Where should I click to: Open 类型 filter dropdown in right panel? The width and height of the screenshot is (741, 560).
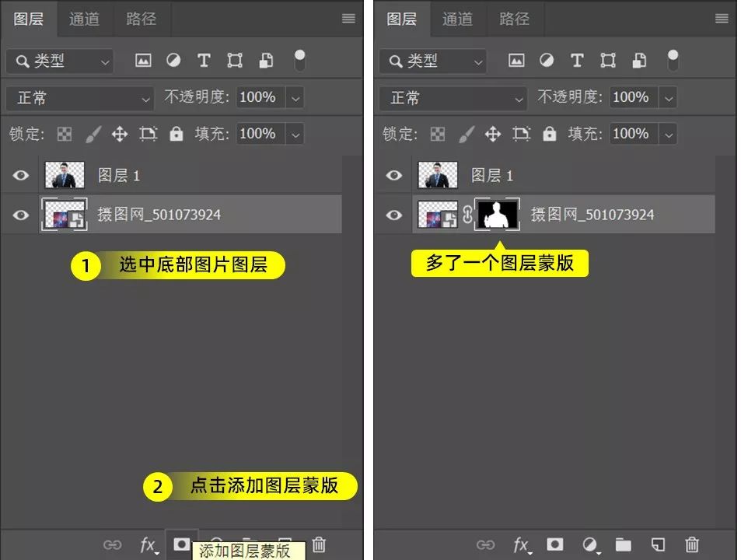coord(433,61)
